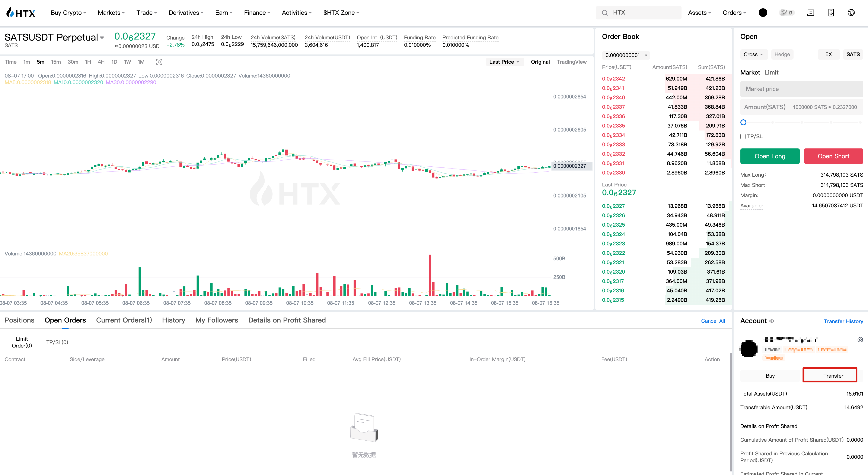Open Details on Profit Shared tab
This screenshot has width=868, height=475.
pos(287,320)
